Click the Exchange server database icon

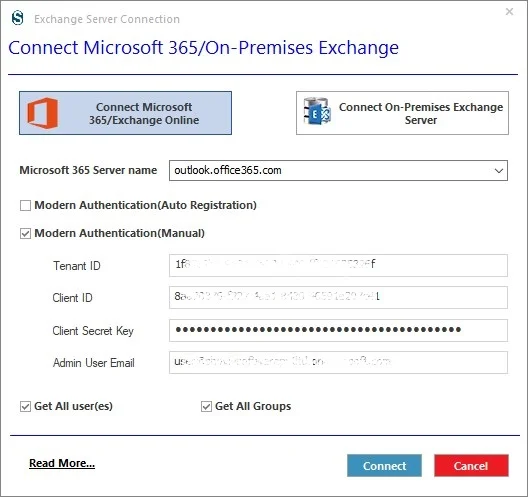pyautogui.click(x=317, y=111)
